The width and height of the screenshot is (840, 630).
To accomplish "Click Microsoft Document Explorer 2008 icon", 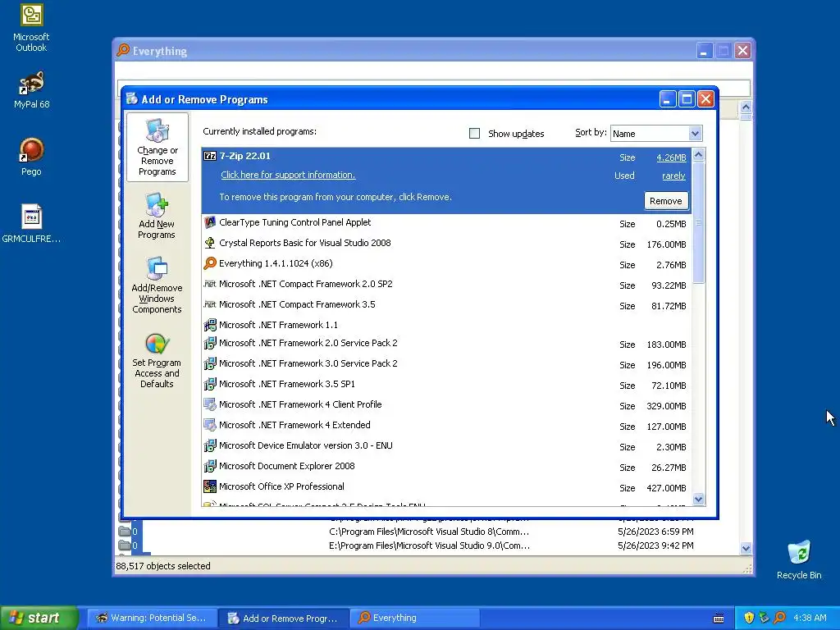I will [x=210, y=466].
